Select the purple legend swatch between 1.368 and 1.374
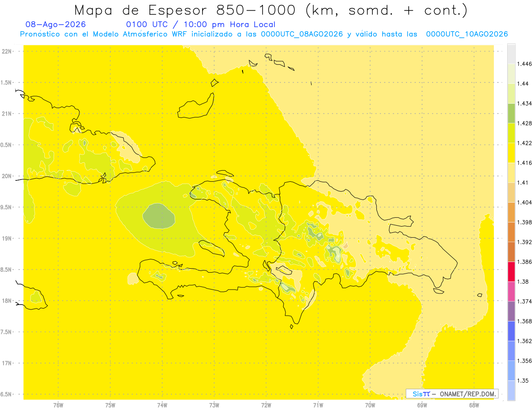 click(511, 311)
